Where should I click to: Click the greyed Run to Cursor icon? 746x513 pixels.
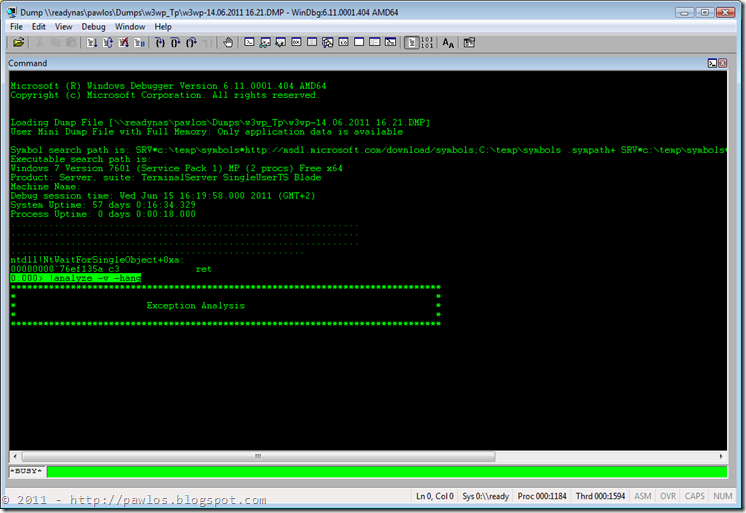click(x=207, y=43)
